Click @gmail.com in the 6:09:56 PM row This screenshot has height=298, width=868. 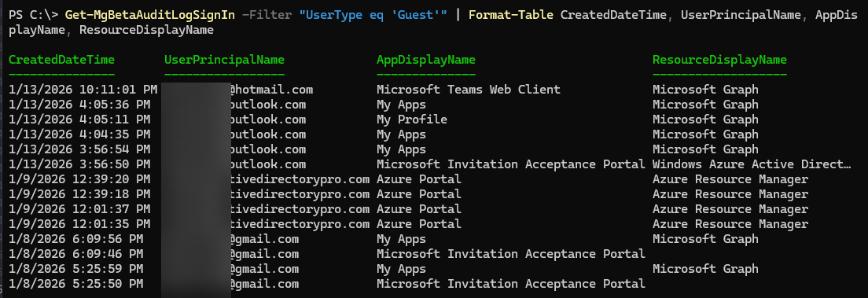(x=265, y=239)
